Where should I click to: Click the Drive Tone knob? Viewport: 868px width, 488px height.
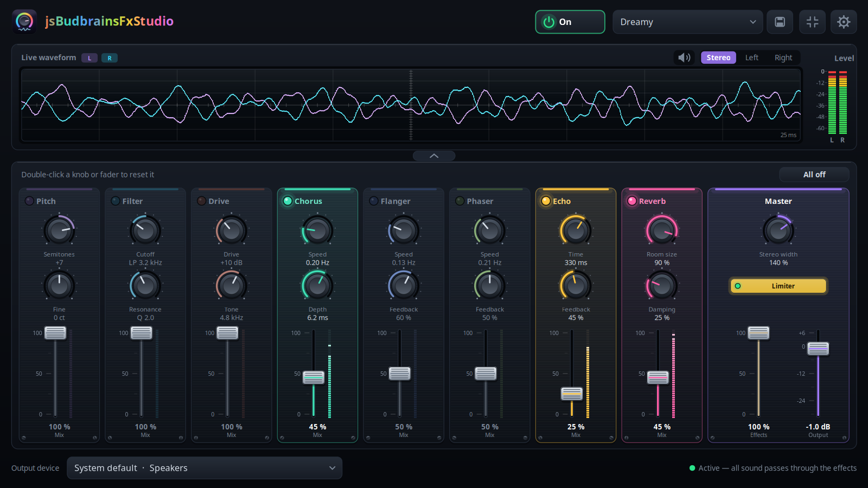(232, 285)
